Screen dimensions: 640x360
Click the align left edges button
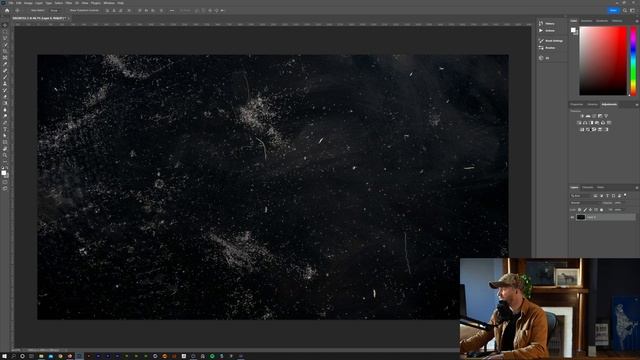tap(107, 10)
